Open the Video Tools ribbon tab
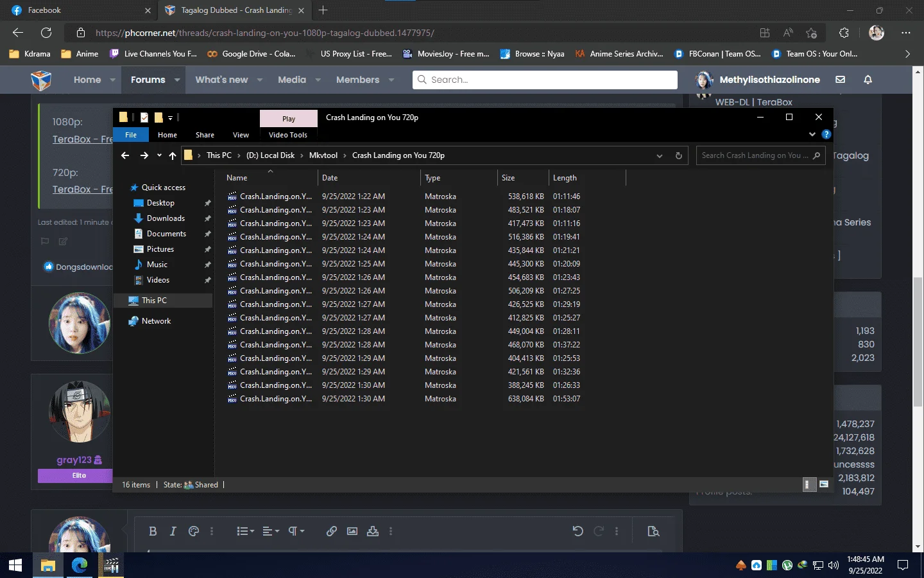The height and width of the screenshot is (578, 924). [288, 135]
